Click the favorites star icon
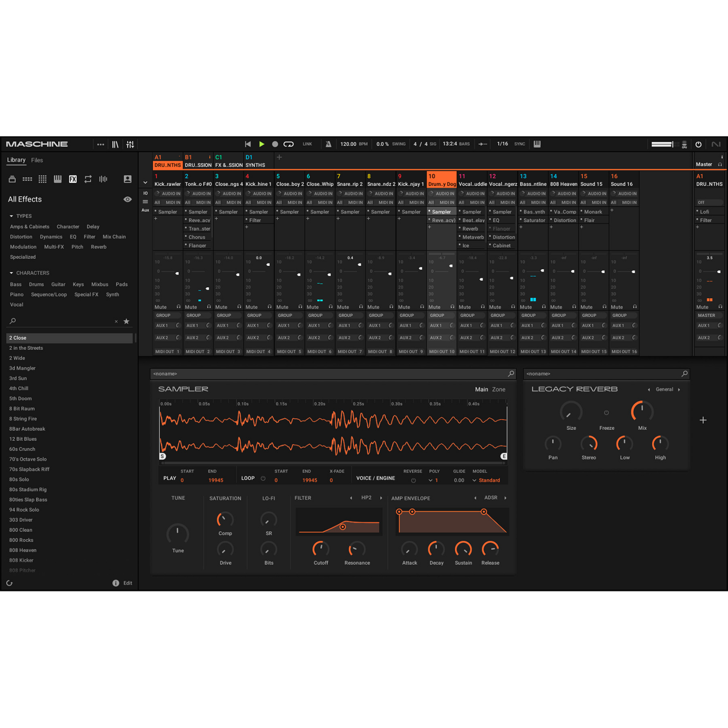The width and height of the screenshot is (728, 728). pos(126,321)
